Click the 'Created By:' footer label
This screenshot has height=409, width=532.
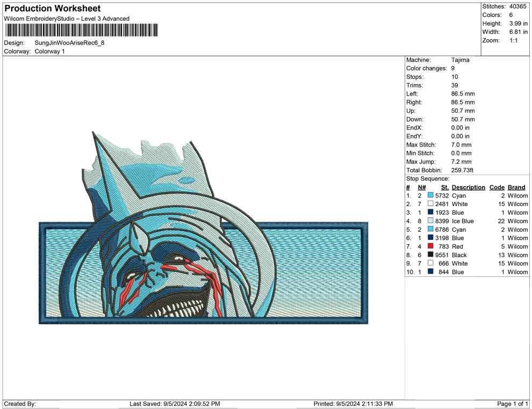click(20, 403)
